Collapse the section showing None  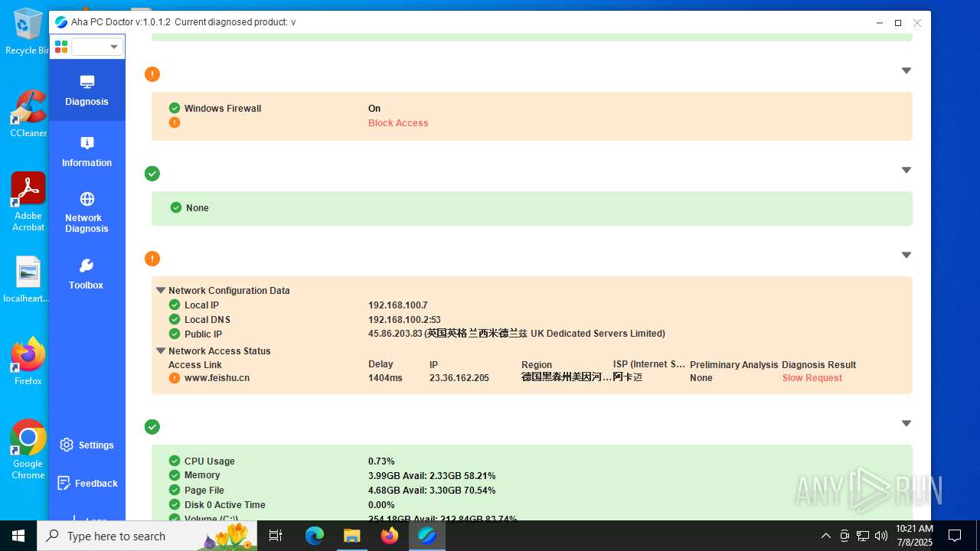(x=906, y=170)
